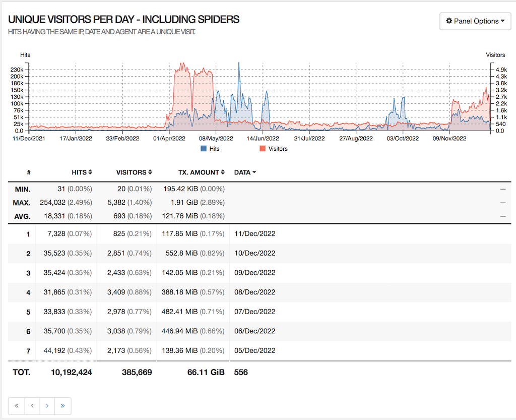This screenshot has height=420, width=516.
Task: Open the Panel Options dropdown
Action: click(x=475, y=21)
